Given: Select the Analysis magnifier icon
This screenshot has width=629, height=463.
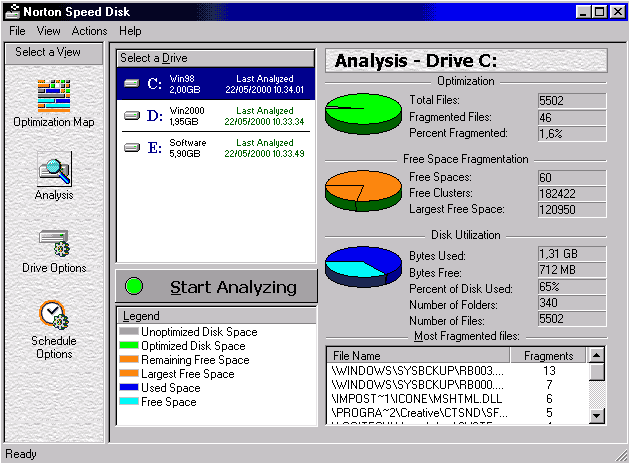Looking at the screenshot, I should click(55, 169).
